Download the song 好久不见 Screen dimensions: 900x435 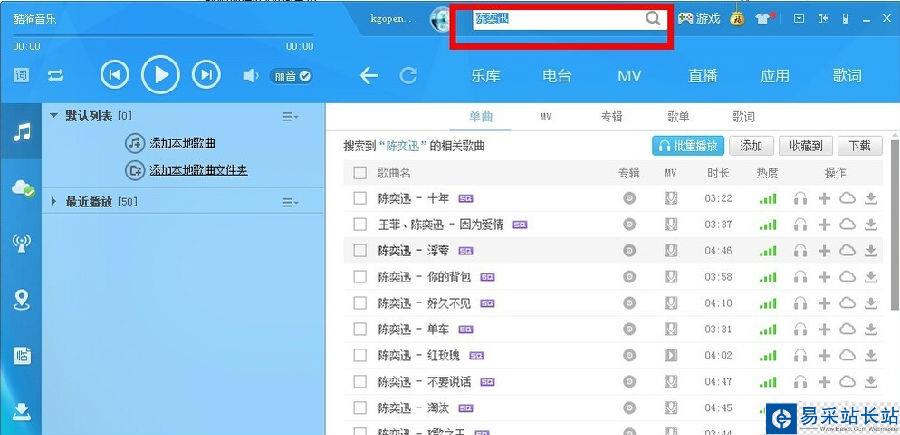click(x=871, y=303)
